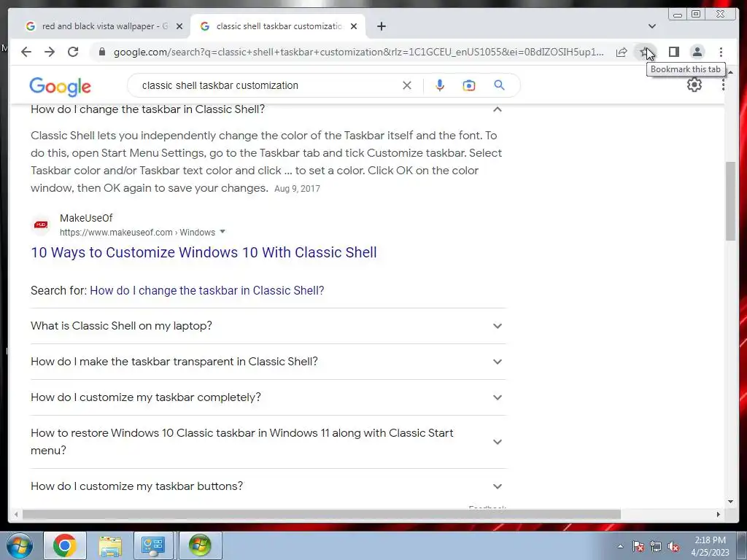The image size is (747, 560).
Task: Open '10 Ways to Customize Windows 10' link
Action: tap(204, 252)
